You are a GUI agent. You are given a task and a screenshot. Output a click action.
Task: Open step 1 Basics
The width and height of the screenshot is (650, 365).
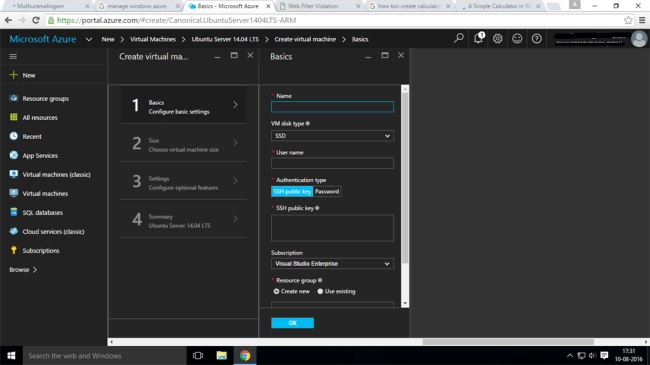tap(183, 105)
